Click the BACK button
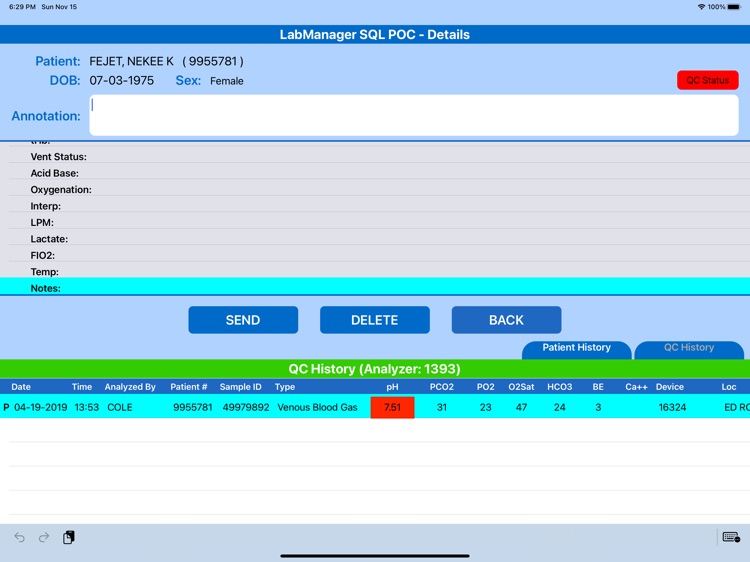 pyautogui.click(x=506, y=320)
